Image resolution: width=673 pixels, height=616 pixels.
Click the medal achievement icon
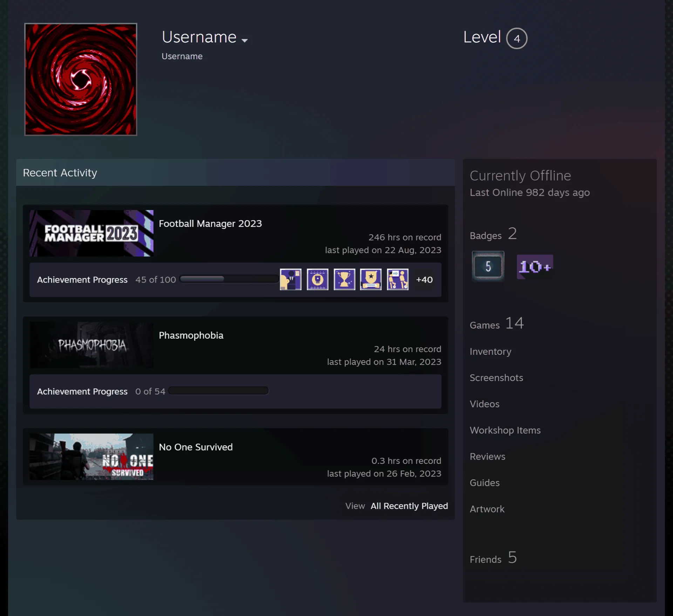[x=318, y=279]
